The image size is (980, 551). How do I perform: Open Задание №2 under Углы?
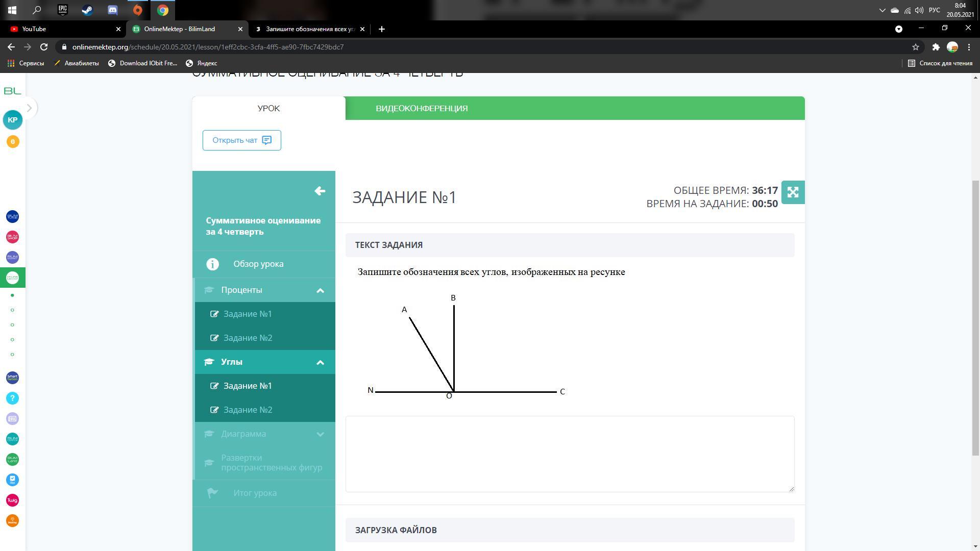pyautogui.click(x=248, y=410)
